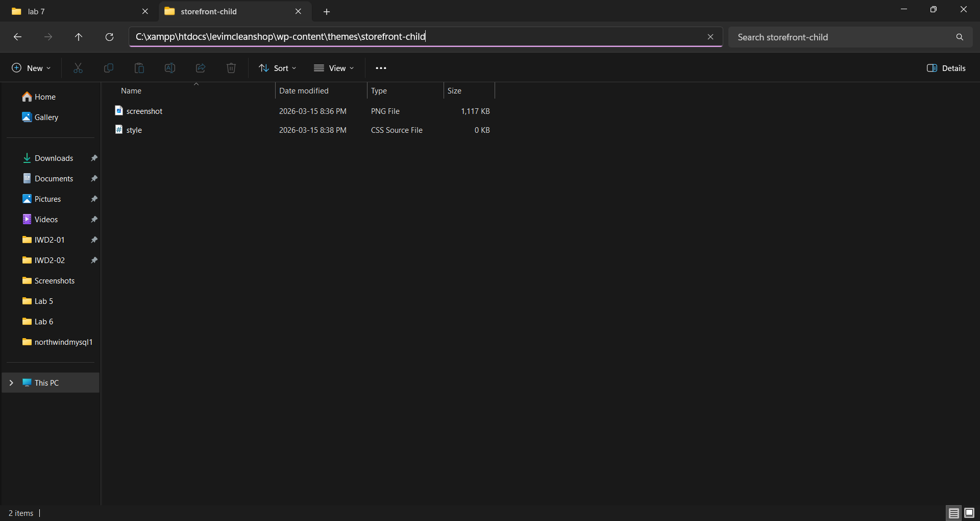The width and height of the screenshot is (980, 521).
Task: Click the Search storefront-child field
Action: [842, 37]
